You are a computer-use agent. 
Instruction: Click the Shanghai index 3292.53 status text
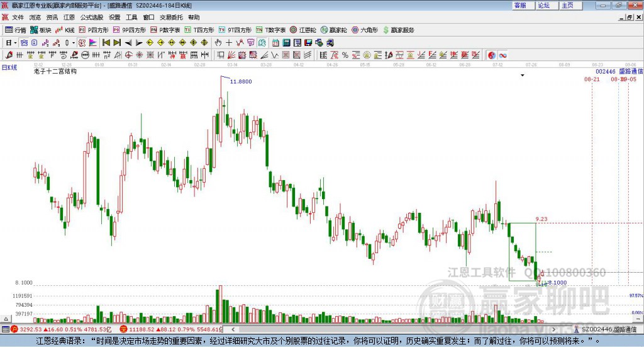click(31, 329)
